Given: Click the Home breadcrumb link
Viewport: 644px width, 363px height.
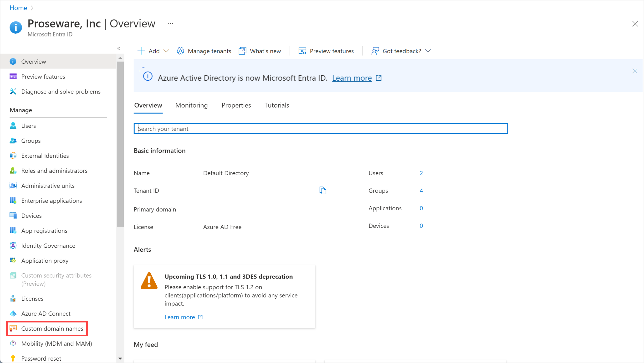Looking at the screenshot, I should pyautogui.click(x=18, y=8).
